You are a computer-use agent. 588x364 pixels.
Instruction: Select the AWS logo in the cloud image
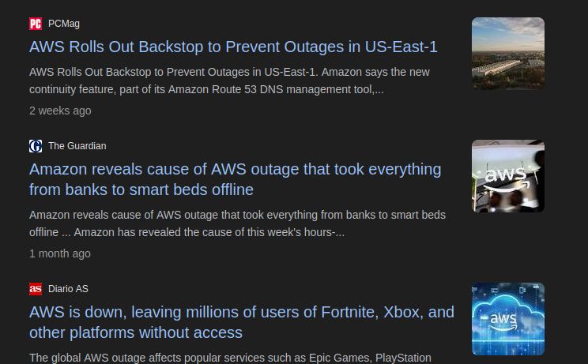click(x=503, y=321)
